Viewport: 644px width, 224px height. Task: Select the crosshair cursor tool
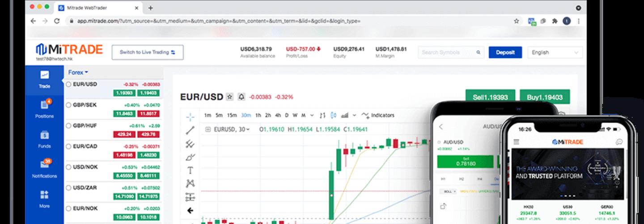coord(190,117)
